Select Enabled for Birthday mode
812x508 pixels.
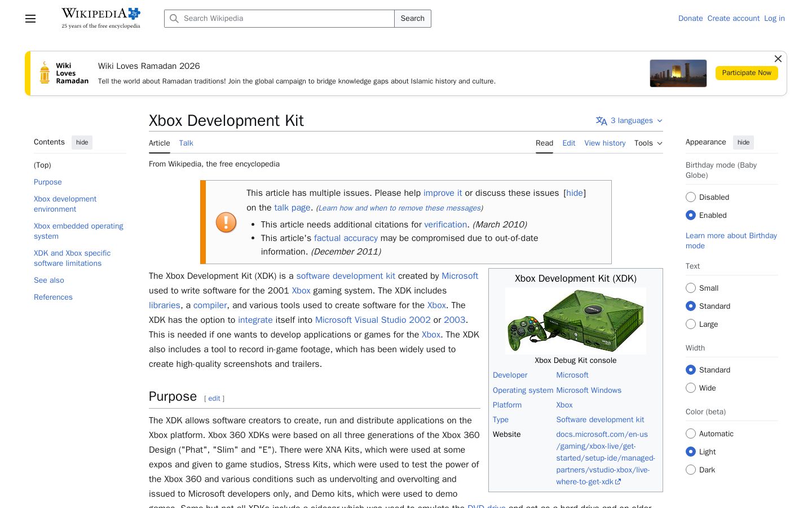[x=691, y=215]
